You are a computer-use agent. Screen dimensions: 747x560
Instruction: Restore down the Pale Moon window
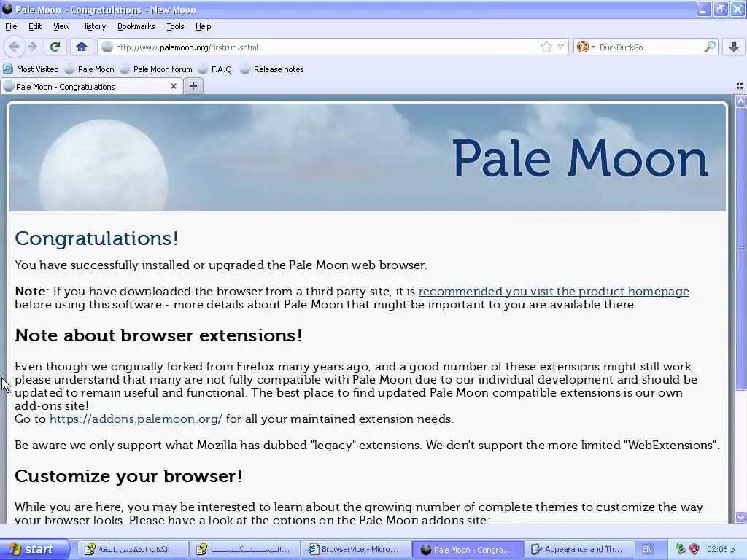[721, 9]
